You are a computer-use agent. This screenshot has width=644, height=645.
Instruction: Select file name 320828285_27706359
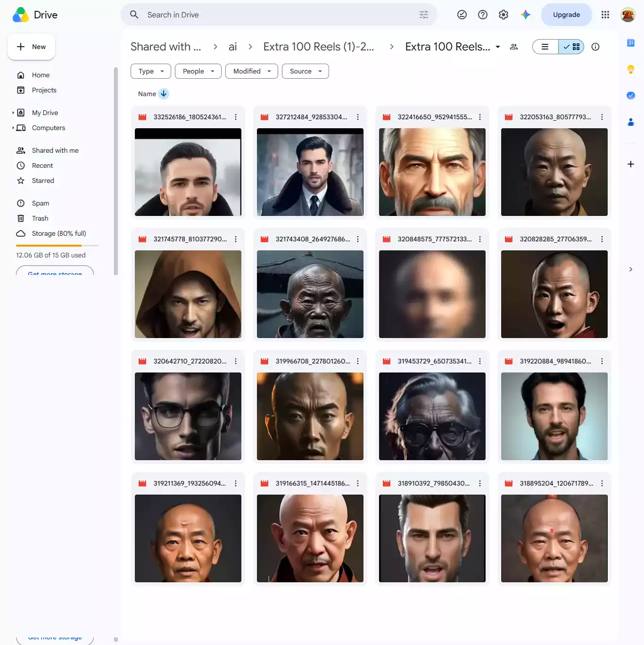pyautogui.click(x=555, y=239)
